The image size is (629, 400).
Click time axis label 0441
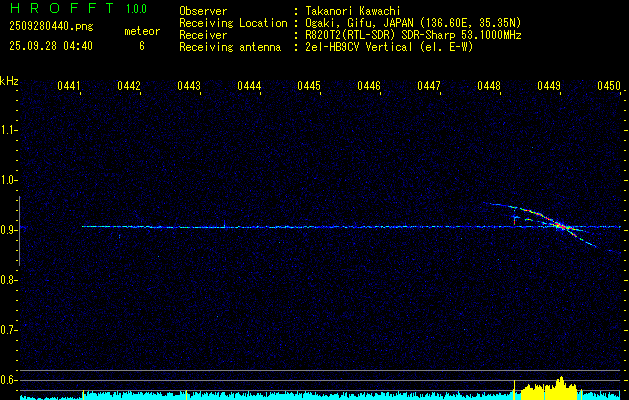(x=69, y=86)
